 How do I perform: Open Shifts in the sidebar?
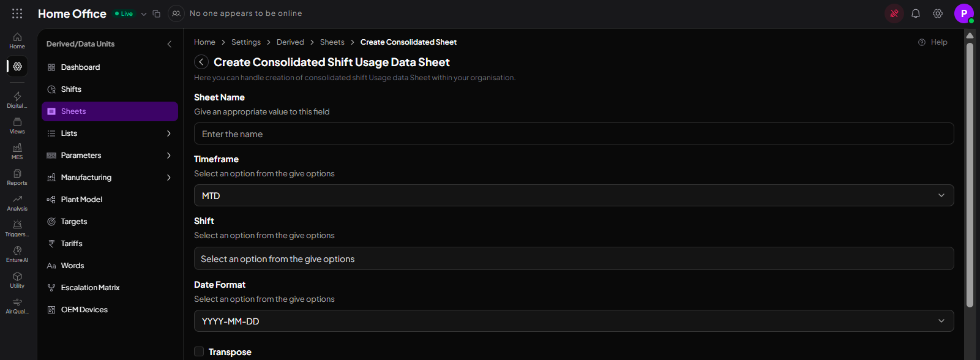pyautogui.click(x=110, y=89)
